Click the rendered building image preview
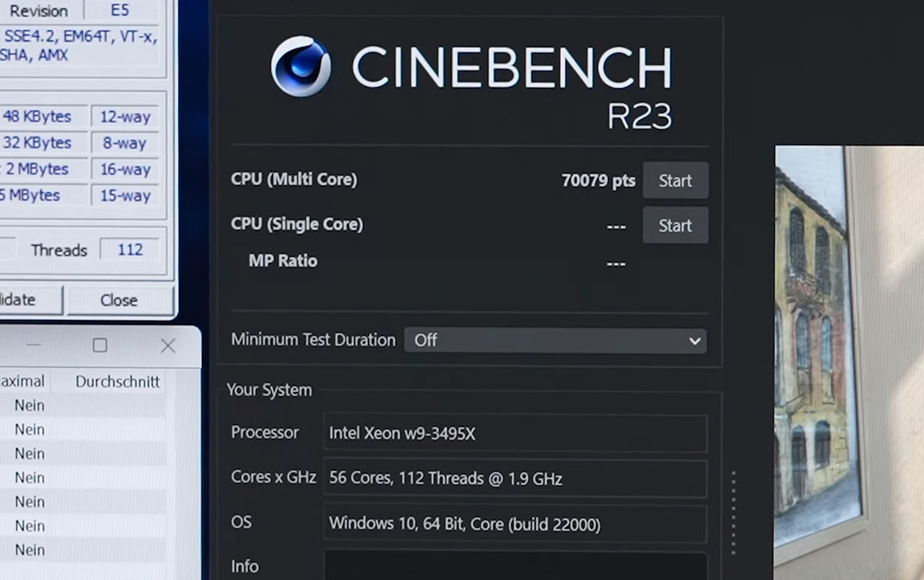 [849, 362]
